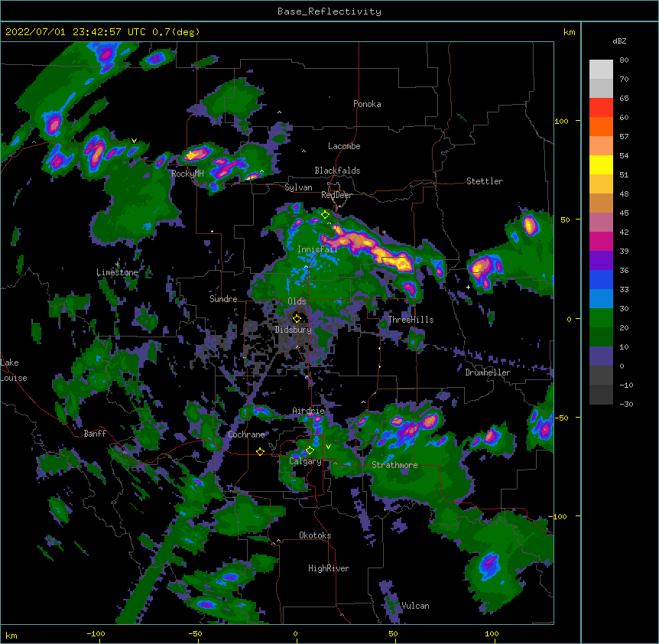The width and height of the screenshot is (659, 644).
Task: Select the bright yellow 51–54 dBZ legend swatch
Action: click(x=601, y=164)
